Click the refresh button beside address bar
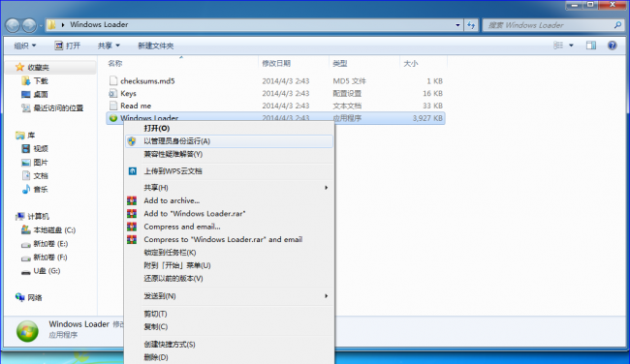Image resolution: width=630 pixels, height=364 pixels. coord(471,25)
